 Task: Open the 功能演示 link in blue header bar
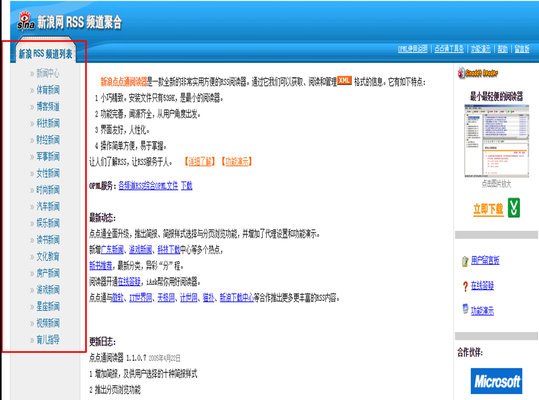pyautogui.click(x=481, y=49)
